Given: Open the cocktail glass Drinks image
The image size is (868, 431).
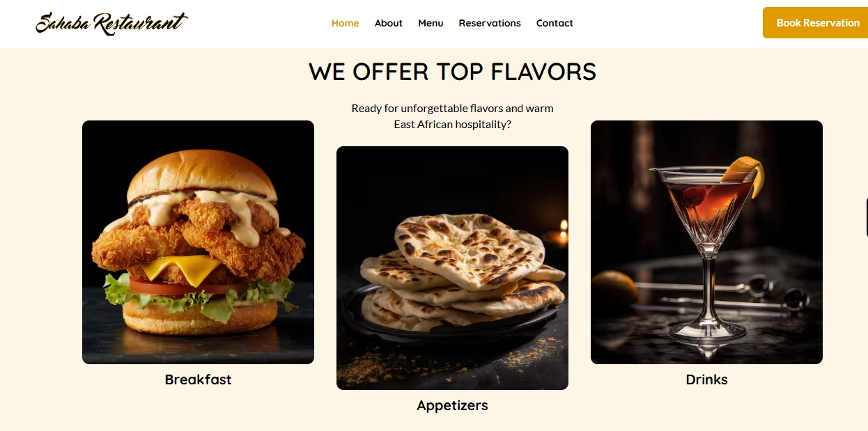Looking at the screenshot, I should coord(706,242).
